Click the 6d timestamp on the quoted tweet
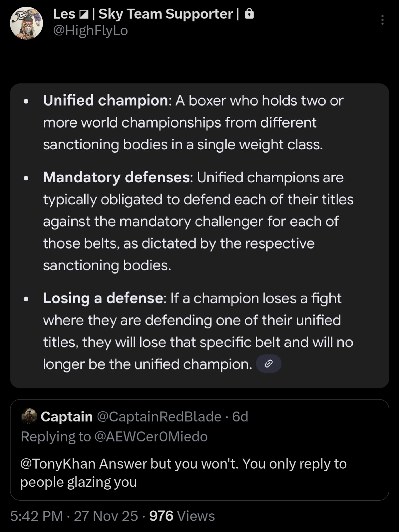The height and width of the screenshot is (532, 399). 240,416
